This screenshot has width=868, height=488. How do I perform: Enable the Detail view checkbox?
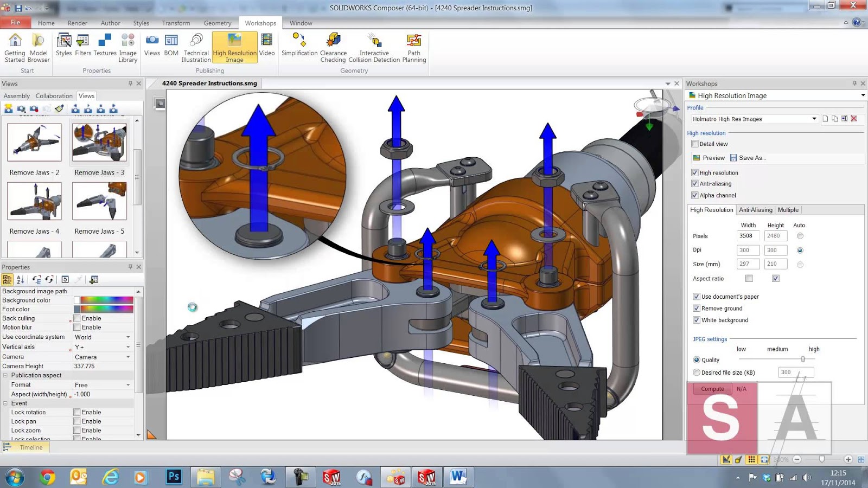tap(695, 144)
